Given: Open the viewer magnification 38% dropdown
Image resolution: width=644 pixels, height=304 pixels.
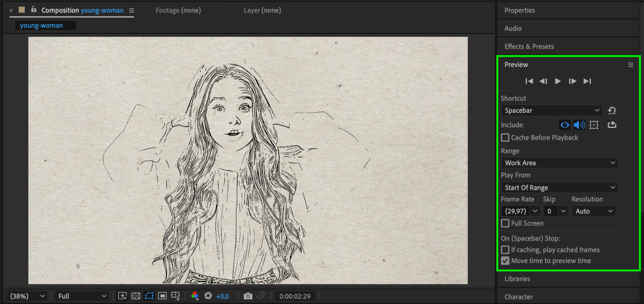Looking at the screenshot, I should point(27,296).
